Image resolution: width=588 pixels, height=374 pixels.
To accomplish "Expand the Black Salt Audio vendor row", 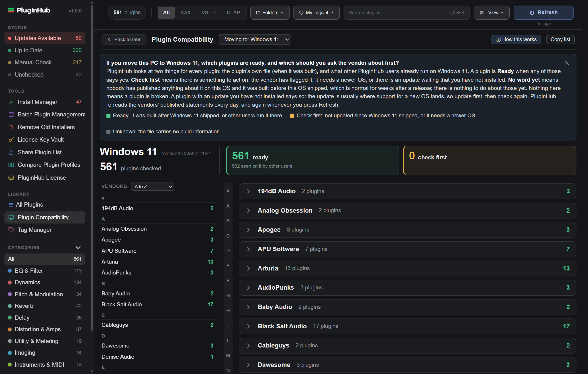I will [x=407, y=326].
